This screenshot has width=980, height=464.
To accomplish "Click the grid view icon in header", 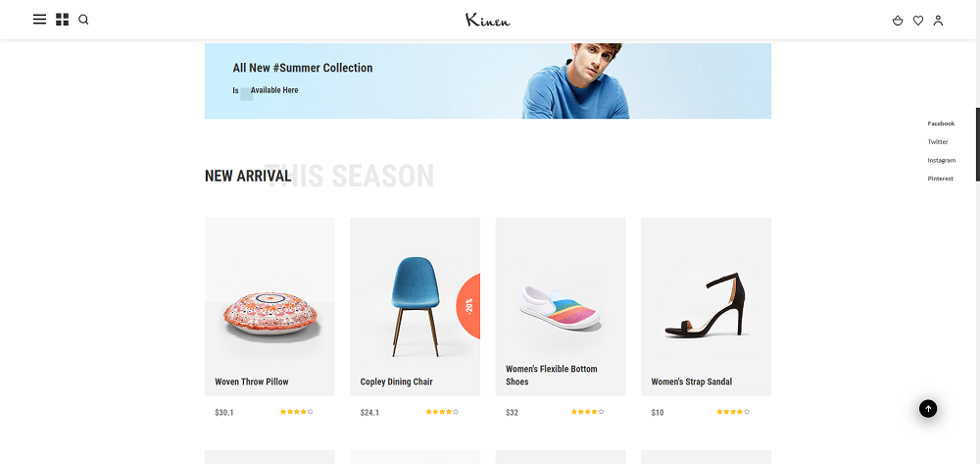I will point(63,19).
